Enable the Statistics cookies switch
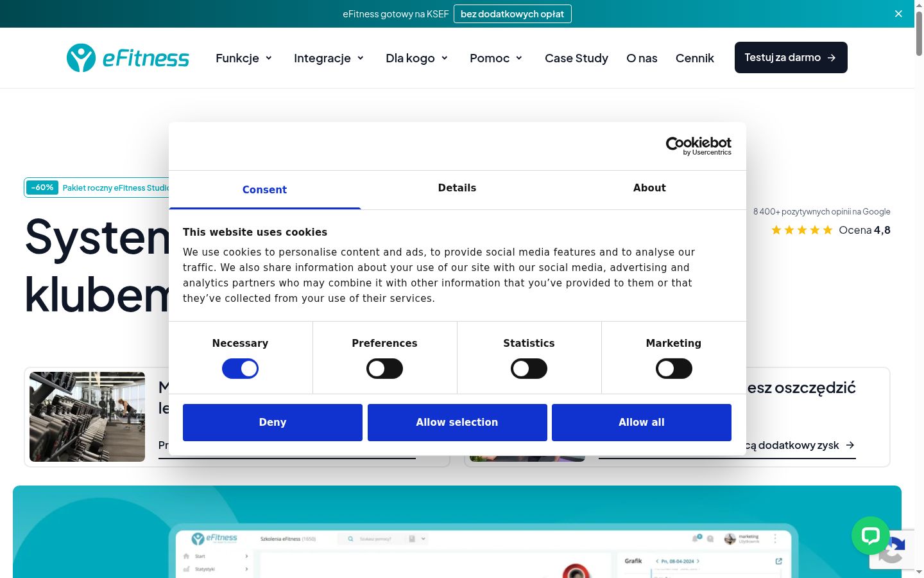The height and width of the screenshot is (578, 924). tap(529, 369)
